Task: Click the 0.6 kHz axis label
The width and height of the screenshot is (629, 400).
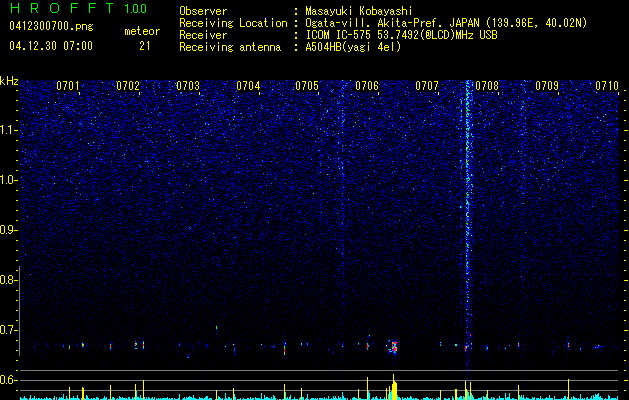Action: click(8, 380)
